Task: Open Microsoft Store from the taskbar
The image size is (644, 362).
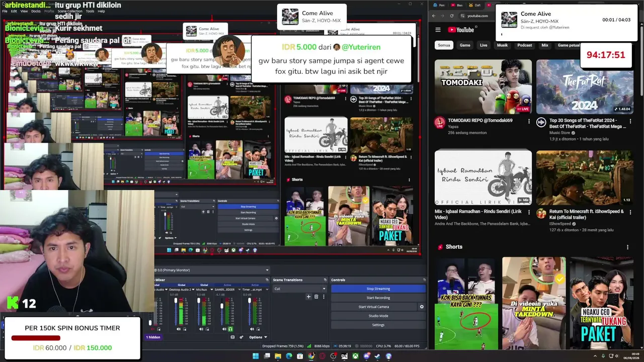Action: pos(300,356)
